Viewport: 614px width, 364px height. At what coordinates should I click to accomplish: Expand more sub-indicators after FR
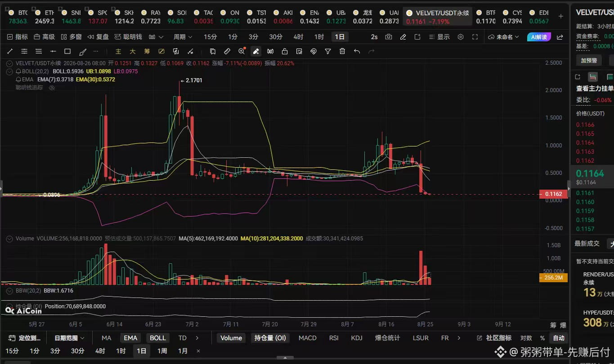coord(459,338)
